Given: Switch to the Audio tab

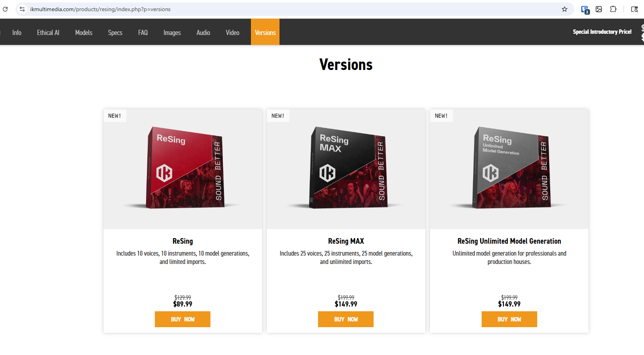Looking at the screenshot, I should tap(203, 33).
